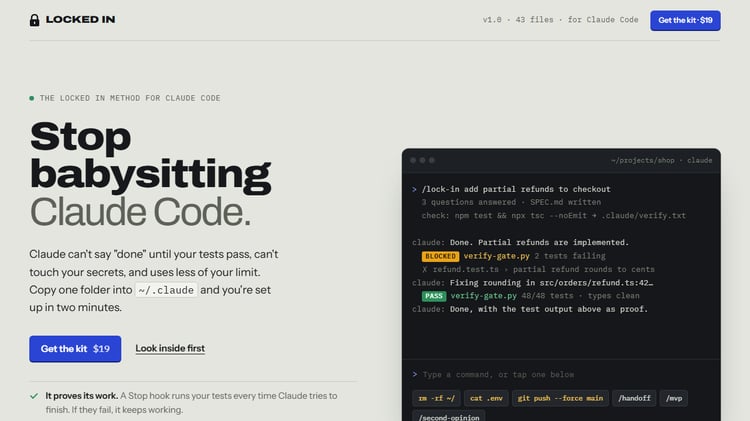
Task: Select the 'cat .env' command chip
Action: (486, 398)
